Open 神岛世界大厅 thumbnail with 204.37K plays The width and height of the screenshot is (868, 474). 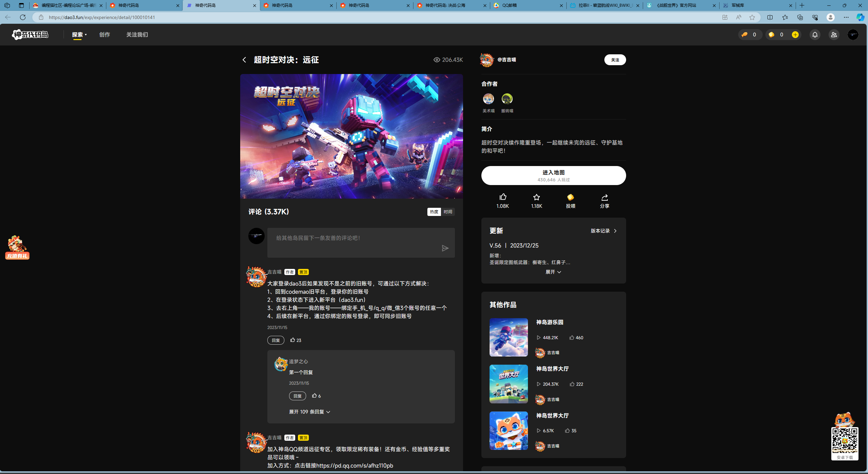pos(509,384)
